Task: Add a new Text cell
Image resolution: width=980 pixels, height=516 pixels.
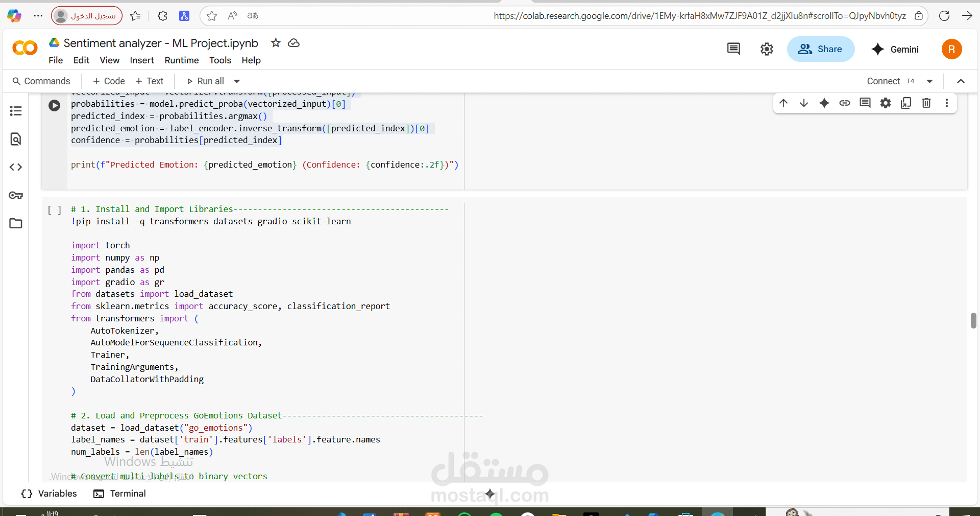Action: tap(149, 81)
